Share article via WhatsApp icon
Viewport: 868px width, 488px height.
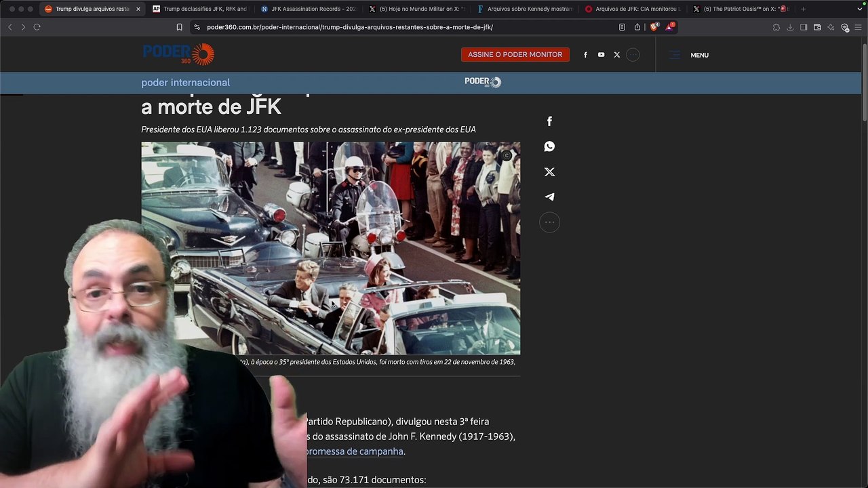click(549, 146)
